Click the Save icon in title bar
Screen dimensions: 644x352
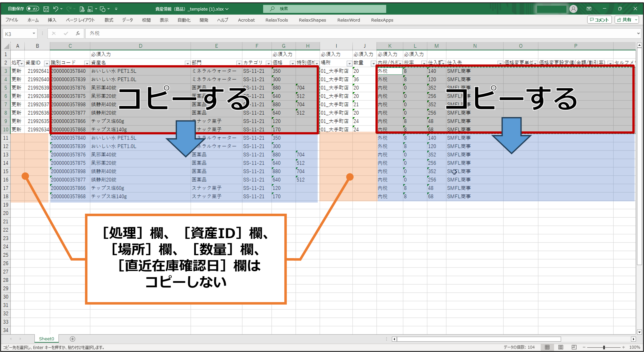click(46, 9)
